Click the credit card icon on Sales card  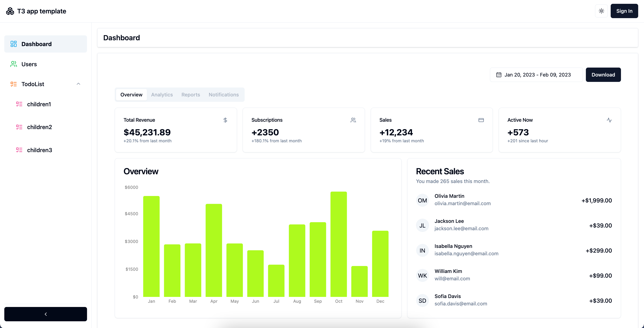tap(481, 120)
